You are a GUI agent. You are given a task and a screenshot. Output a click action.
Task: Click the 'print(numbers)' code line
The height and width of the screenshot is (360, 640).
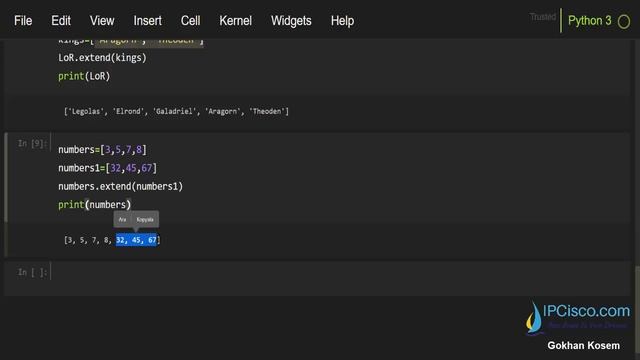point(94,205)
